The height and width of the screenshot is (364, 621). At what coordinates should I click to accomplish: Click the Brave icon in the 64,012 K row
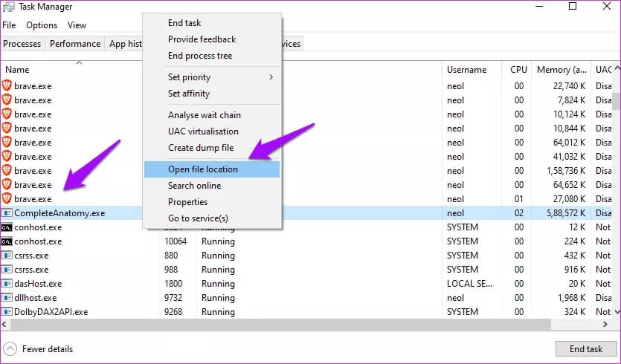coord(7,142)
